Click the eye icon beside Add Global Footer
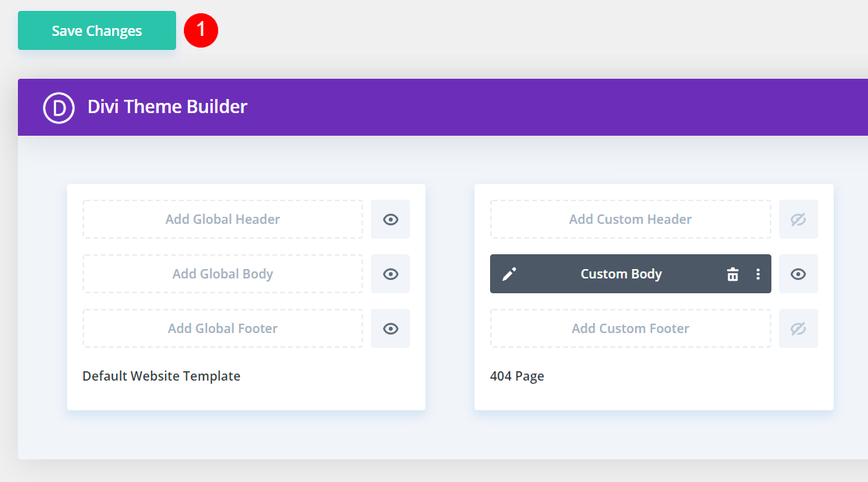This screenshot has width=868, height=482. coord(390,328)
